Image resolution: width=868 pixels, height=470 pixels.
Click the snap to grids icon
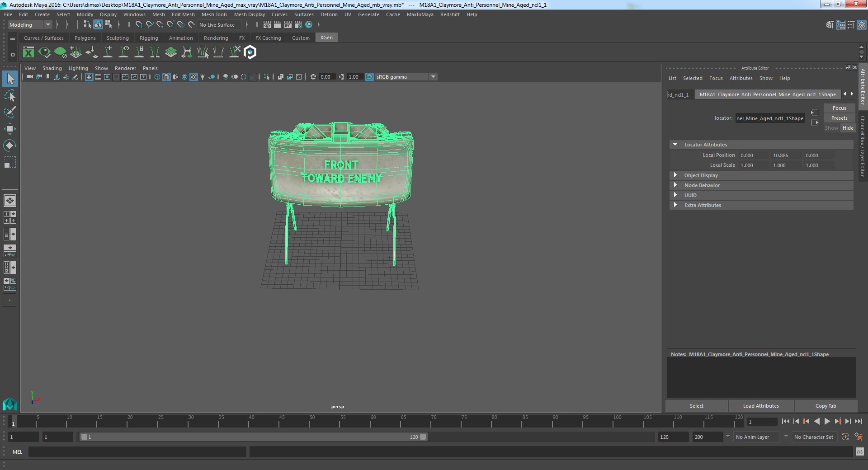(139, 25)
